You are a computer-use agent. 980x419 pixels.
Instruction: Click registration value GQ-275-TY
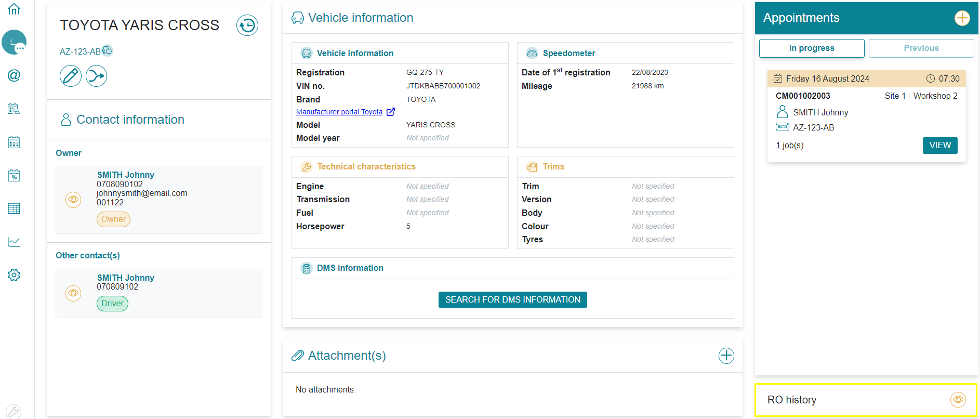click(x=425, y=72)
